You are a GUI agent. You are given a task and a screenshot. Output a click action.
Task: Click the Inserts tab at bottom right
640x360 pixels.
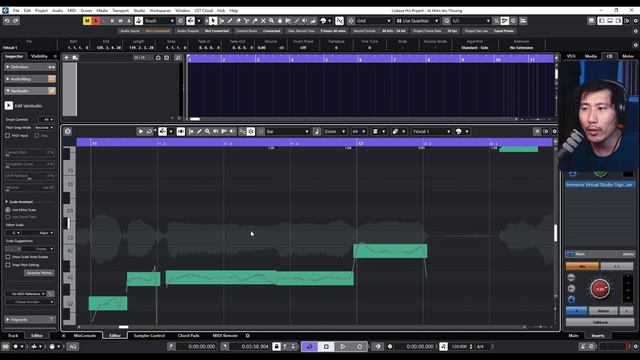coord(598,336)
